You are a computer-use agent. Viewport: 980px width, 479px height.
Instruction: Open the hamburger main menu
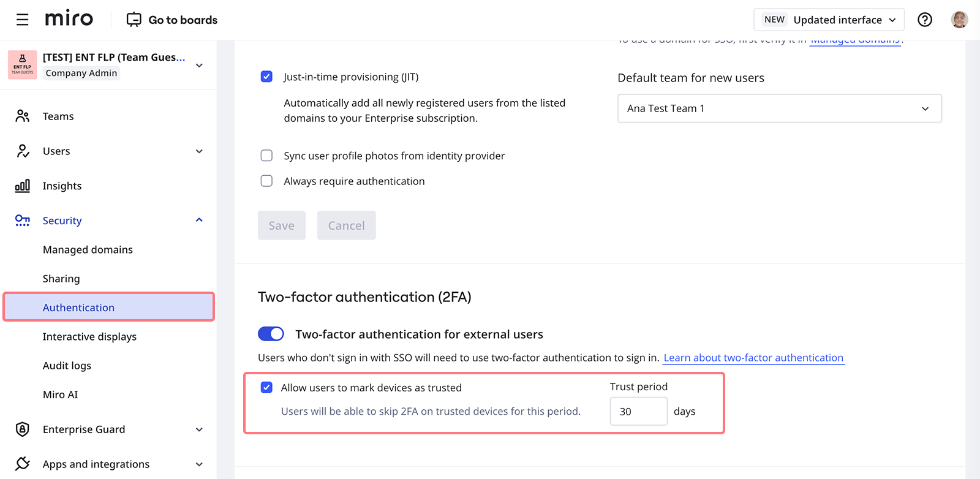(23, 20)
